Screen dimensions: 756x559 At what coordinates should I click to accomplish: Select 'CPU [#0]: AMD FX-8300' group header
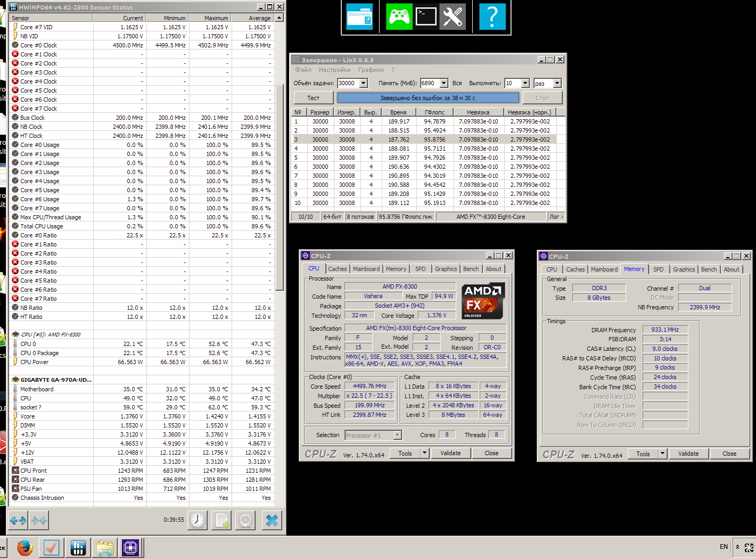tap(142, 334)
